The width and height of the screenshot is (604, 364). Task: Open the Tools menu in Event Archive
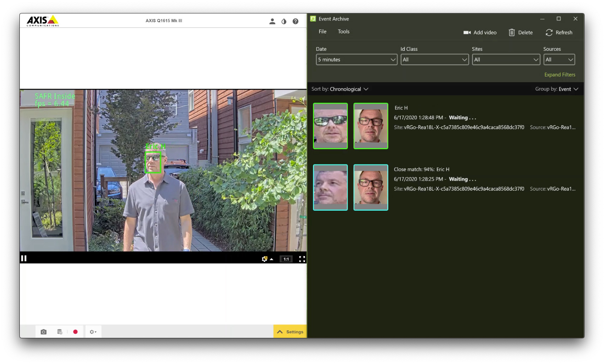(x=343, y=31)
